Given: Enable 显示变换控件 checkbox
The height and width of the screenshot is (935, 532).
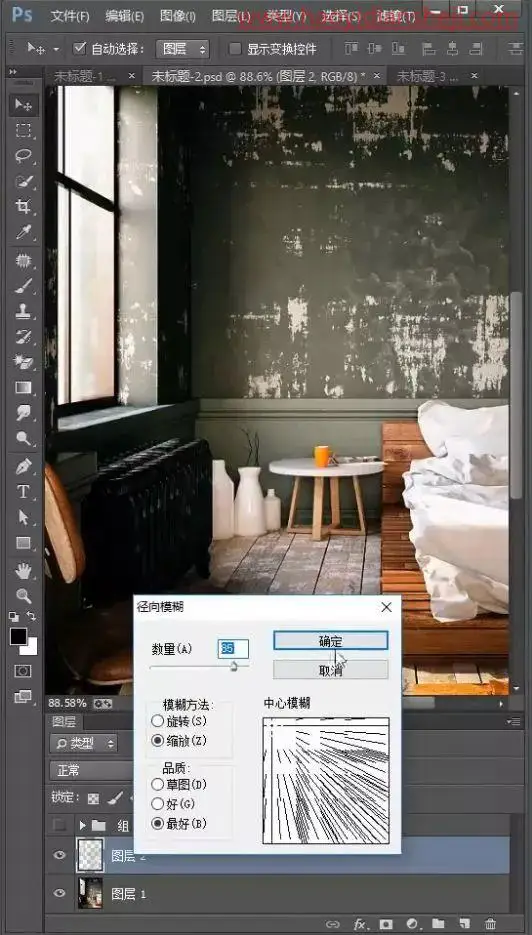Looking at the screenshot, I should 236,49.
